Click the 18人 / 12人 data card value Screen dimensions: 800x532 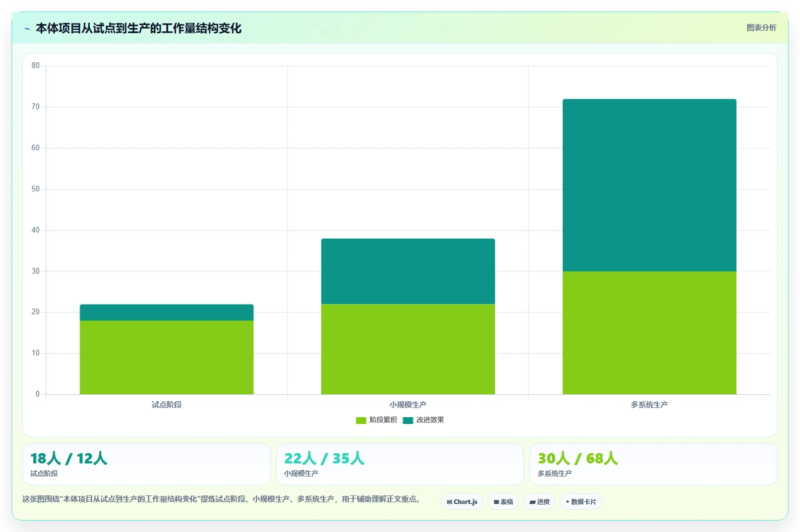69,458
